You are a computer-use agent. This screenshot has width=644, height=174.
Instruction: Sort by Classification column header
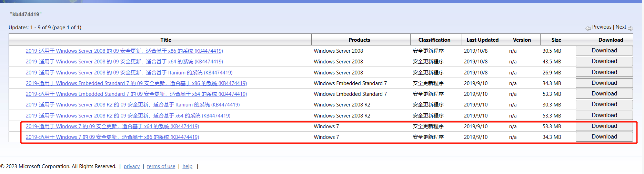pyautogui.click(x=434, y=40)
